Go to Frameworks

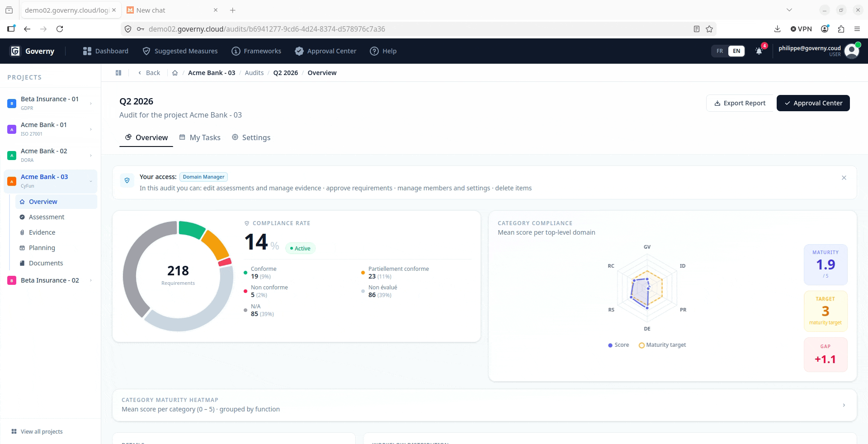coord(256,51)
